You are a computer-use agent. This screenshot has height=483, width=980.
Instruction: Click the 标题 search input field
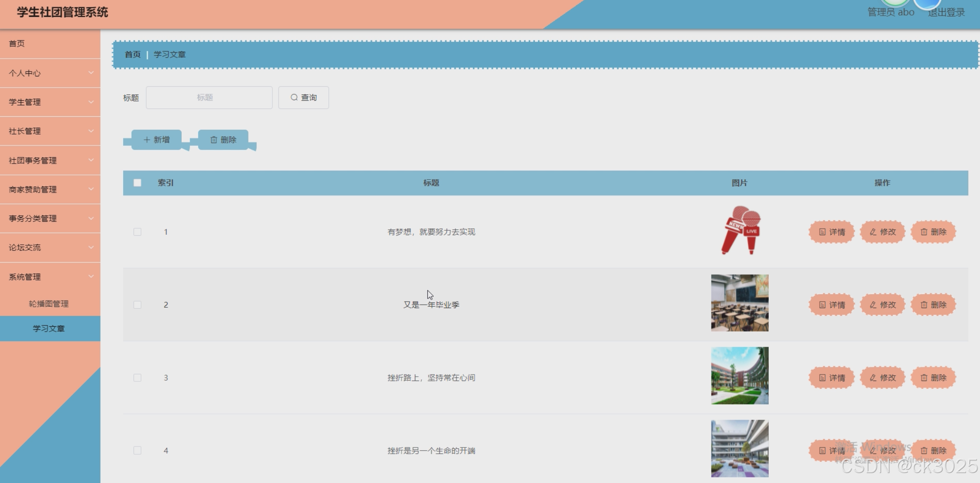coord(209,98)
